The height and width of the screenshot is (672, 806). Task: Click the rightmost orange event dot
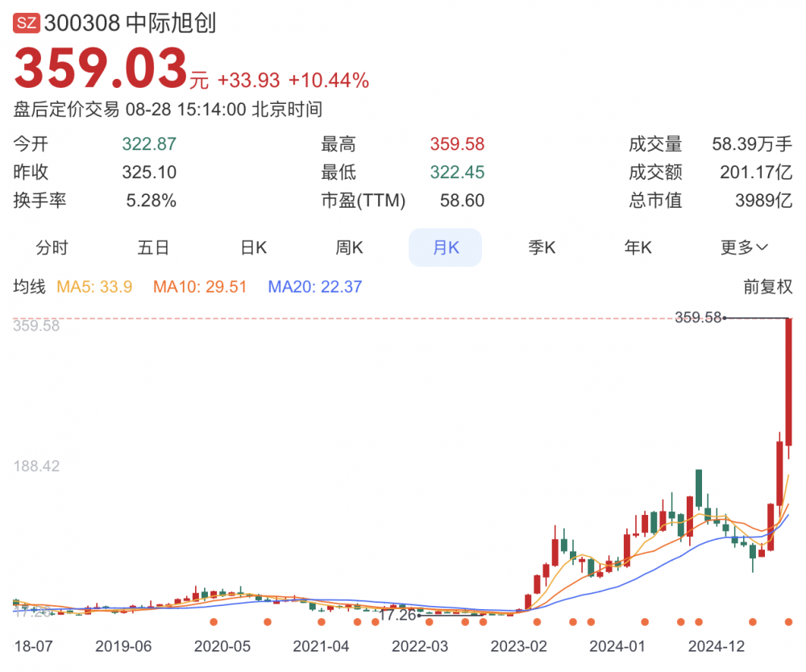pos(789,621)
